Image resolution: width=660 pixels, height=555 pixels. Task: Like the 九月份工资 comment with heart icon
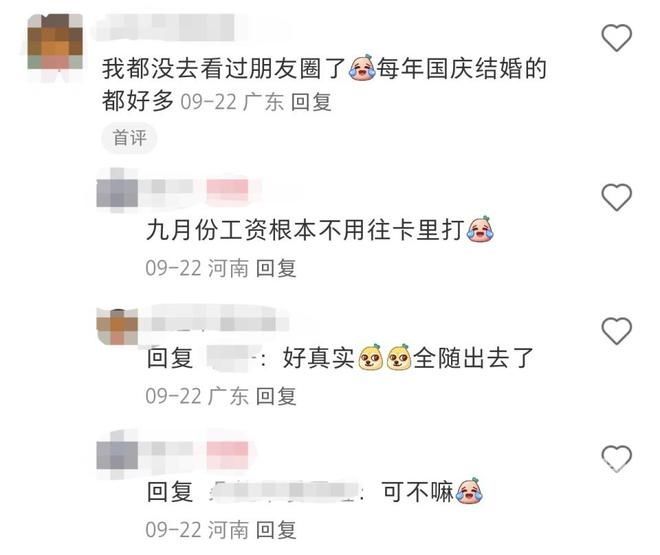tap(616, 197)
